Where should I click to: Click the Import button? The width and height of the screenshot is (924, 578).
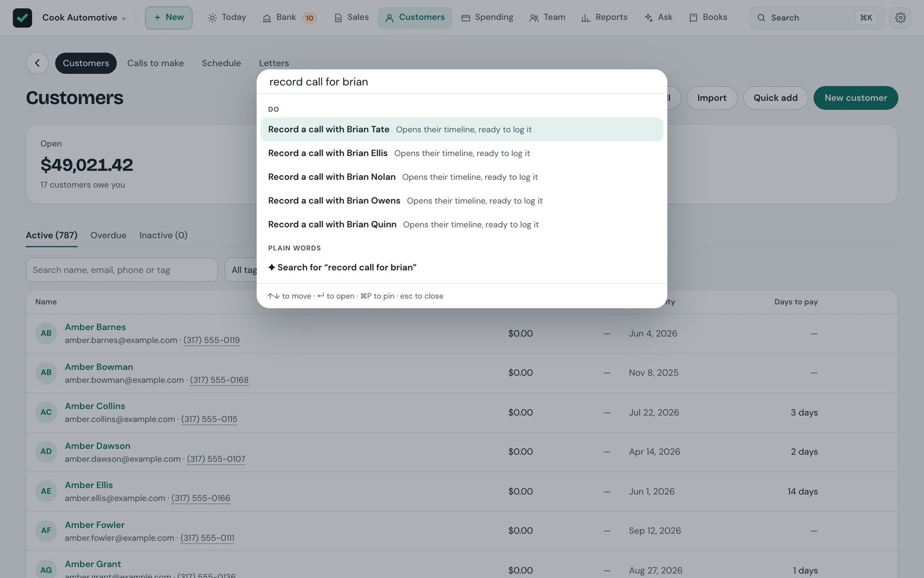tap(711, 98)
